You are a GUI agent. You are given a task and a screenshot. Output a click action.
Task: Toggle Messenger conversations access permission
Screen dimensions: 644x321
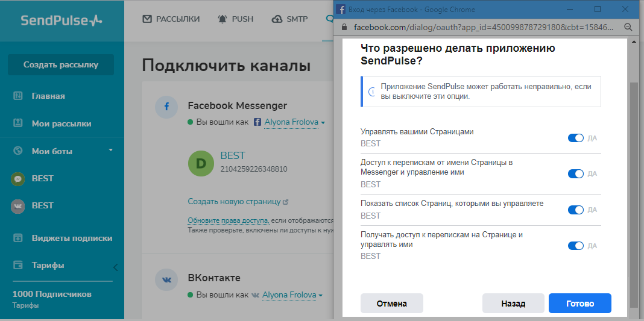(x=575, y=174)
